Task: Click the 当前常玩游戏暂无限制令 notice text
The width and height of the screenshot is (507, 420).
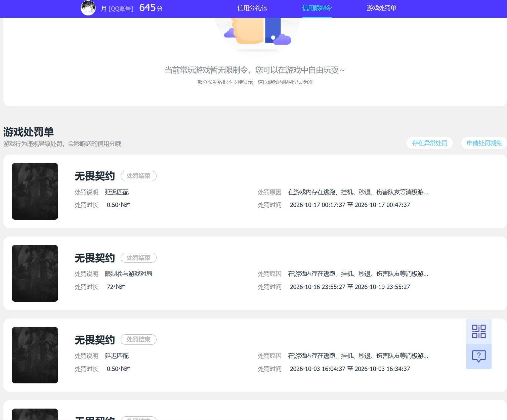Action: tap(255, 70)
